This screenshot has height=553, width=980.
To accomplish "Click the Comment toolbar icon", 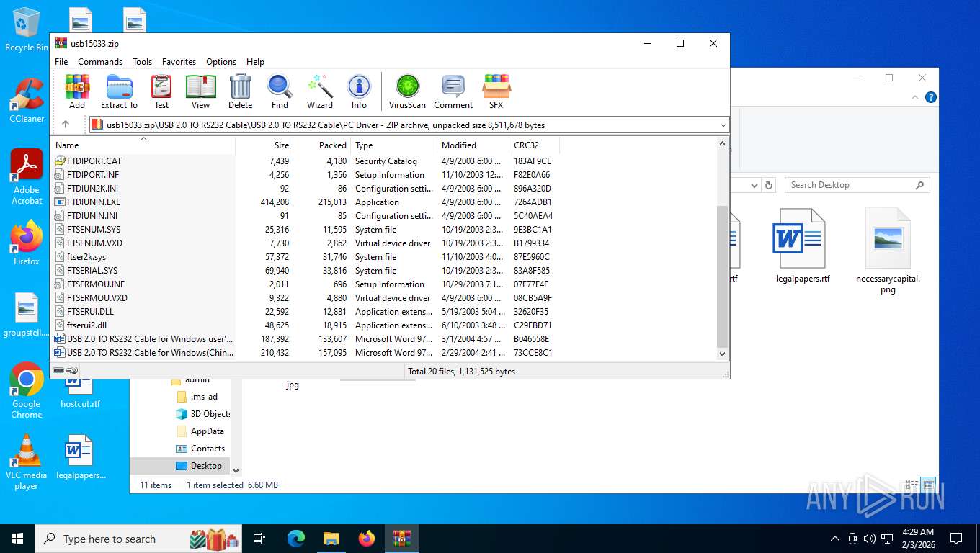I will [x=453, y=91].
